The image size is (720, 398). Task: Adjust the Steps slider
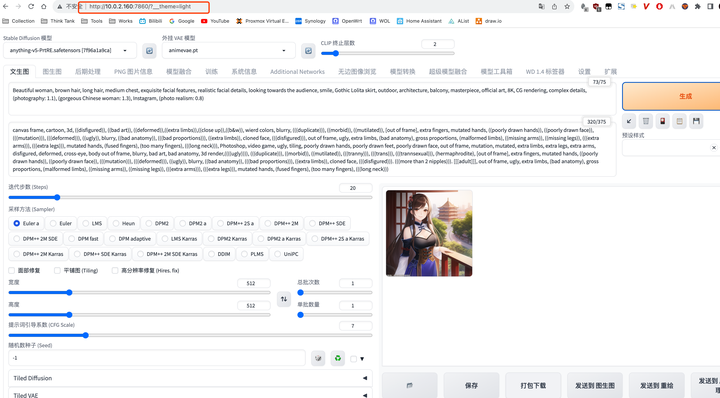(x=190, y=197)
